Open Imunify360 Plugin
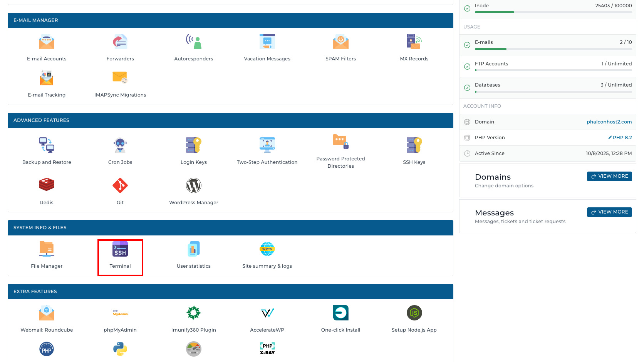Image resolution: width=644 pixels, height=362 pixels. pos(194,319)
